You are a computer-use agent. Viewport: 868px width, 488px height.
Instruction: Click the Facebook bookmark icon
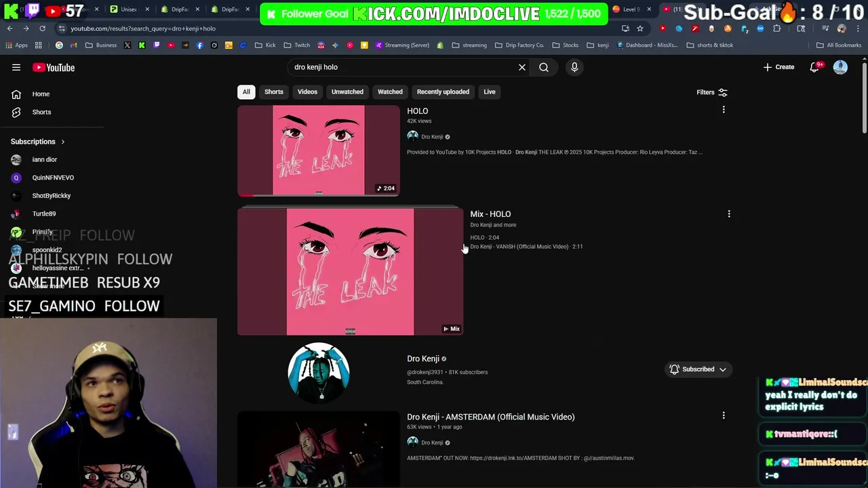point(200,45)
